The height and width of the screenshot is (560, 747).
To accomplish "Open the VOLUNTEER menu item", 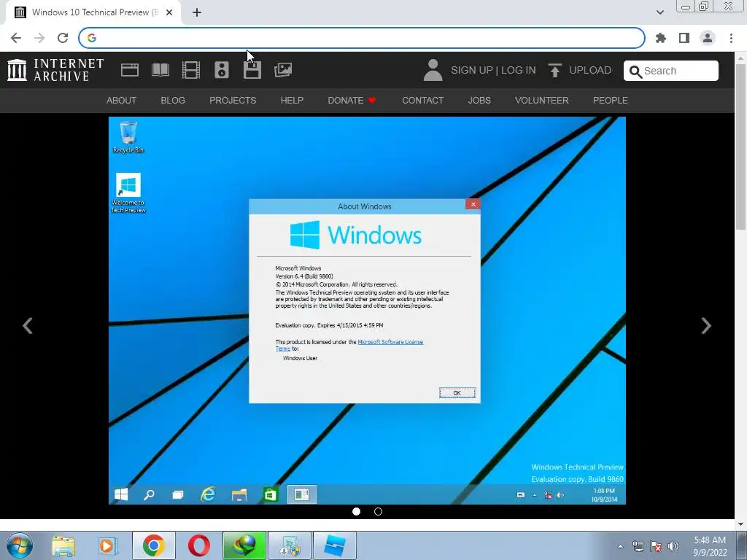I will click(x=542, y=101).
